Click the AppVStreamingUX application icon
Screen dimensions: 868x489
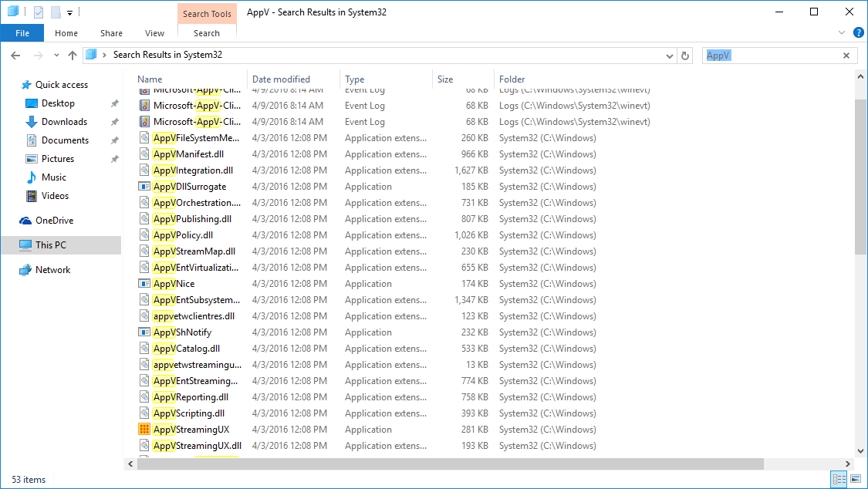(x=144, y=430)
